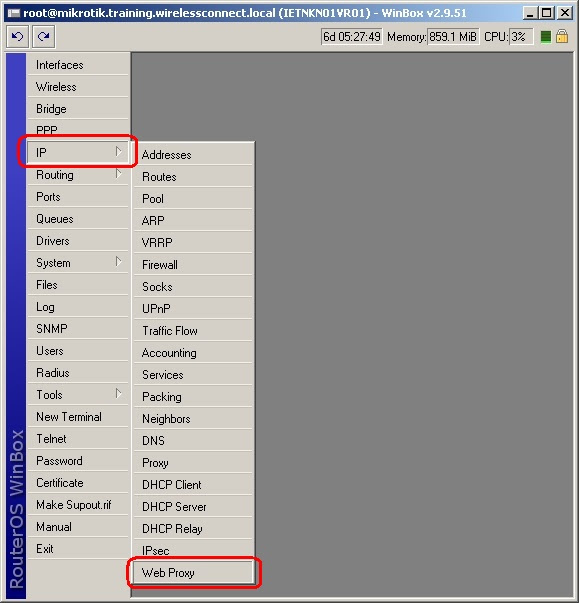Open the WinBox title bar system icon
This screenshot has width=579, height=603.
(14, 13)
